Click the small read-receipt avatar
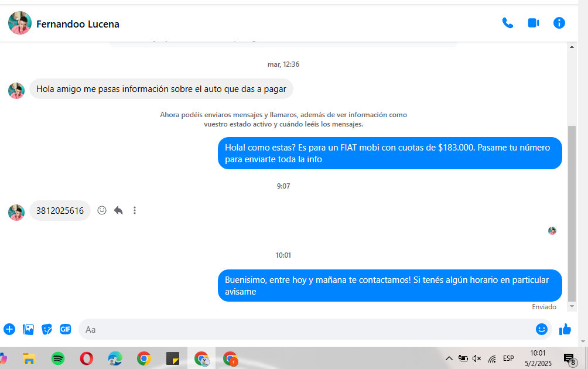 click(x=552, y=231)
